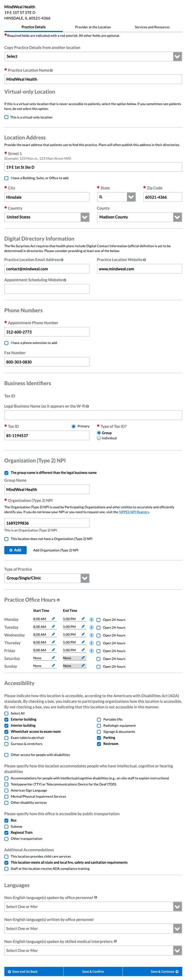This screenshot has height=980, width=192.
Task: Click info icon beside Appointment Scheduling Website
Action: pos(65,280)
